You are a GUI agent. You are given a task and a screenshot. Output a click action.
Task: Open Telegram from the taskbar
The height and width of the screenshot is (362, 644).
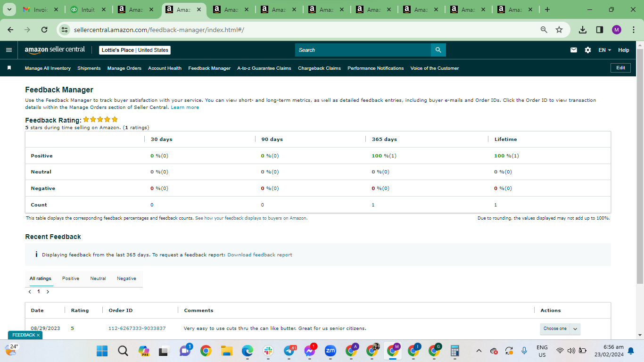289,351
